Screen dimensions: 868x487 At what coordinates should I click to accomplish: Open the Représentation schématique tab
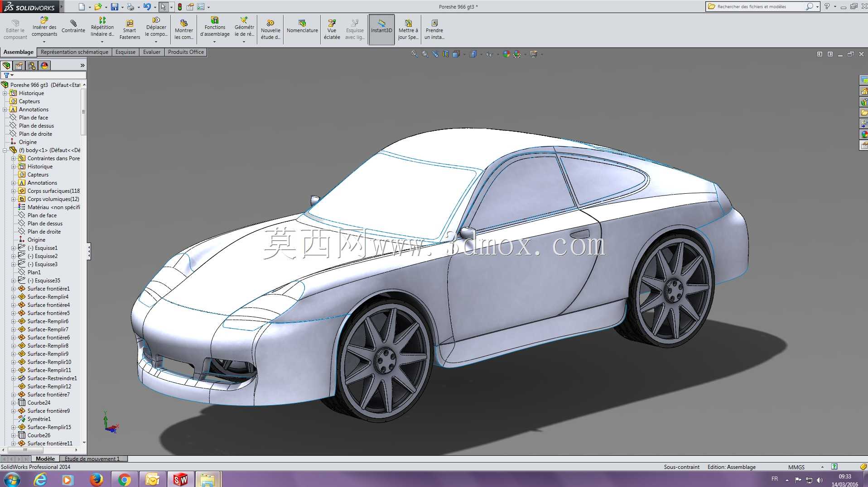pyautogui.click(x=74, y=52)
